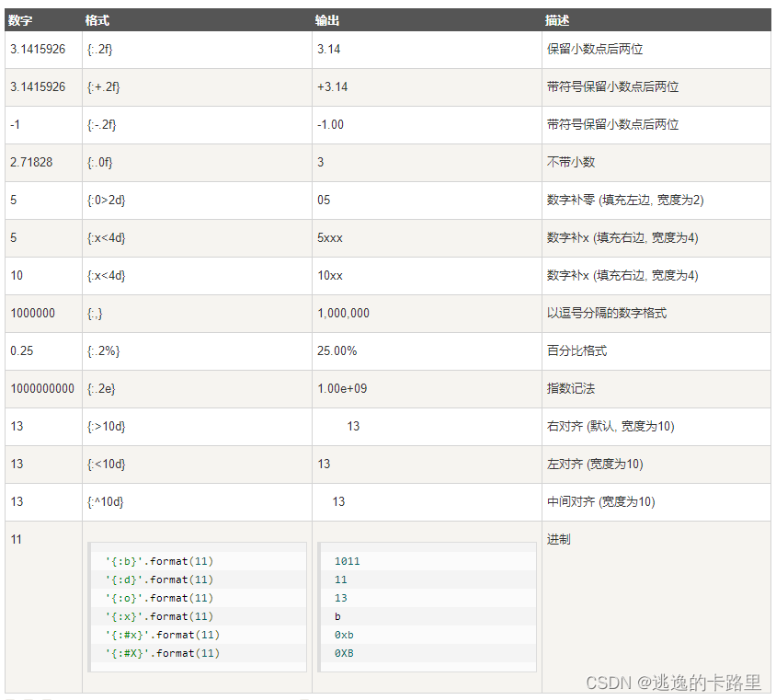This screenshot has height=700, width=776.
Task: Click description 数字补零 (填充左边, 宽度为2)
Action: point(625,200)
